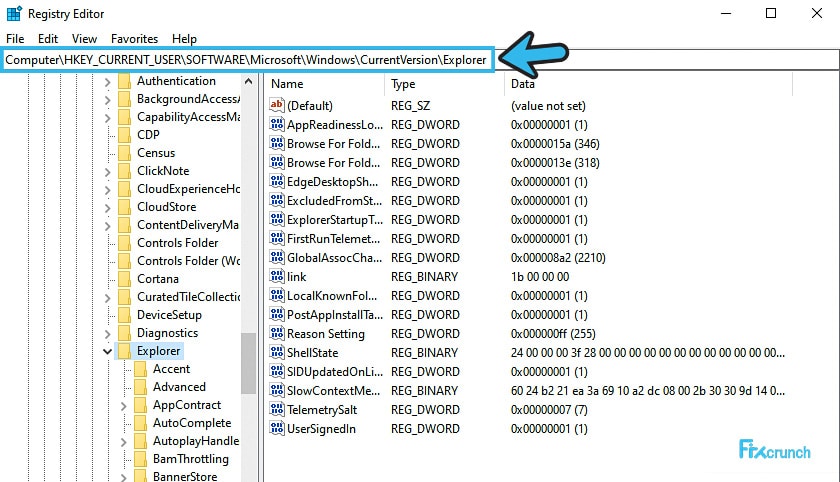
Task: Open the Help menu
Action: pyautogui.click(x=184, y=39)
